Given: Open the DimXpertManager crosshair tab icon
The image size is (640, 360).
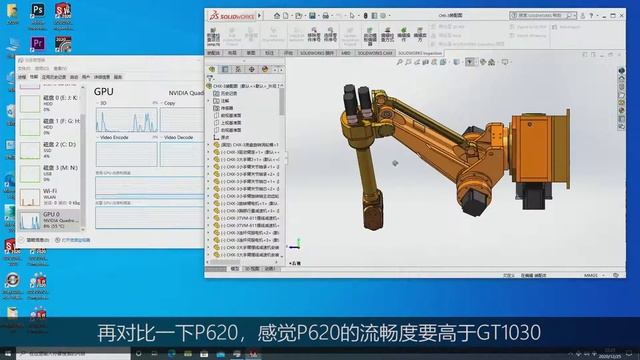Looking at the screenshot, I should pos(251,69).
